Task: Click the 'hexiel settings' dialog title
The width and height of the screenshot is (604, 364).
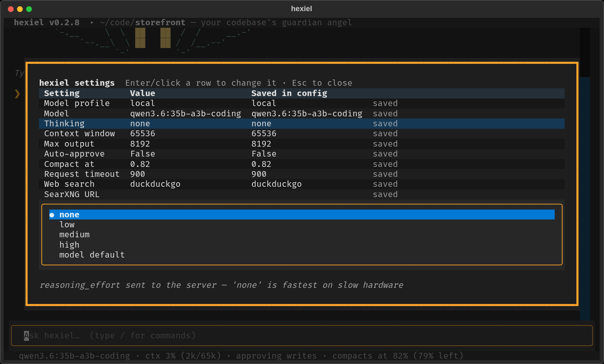Action: point(77,83)
